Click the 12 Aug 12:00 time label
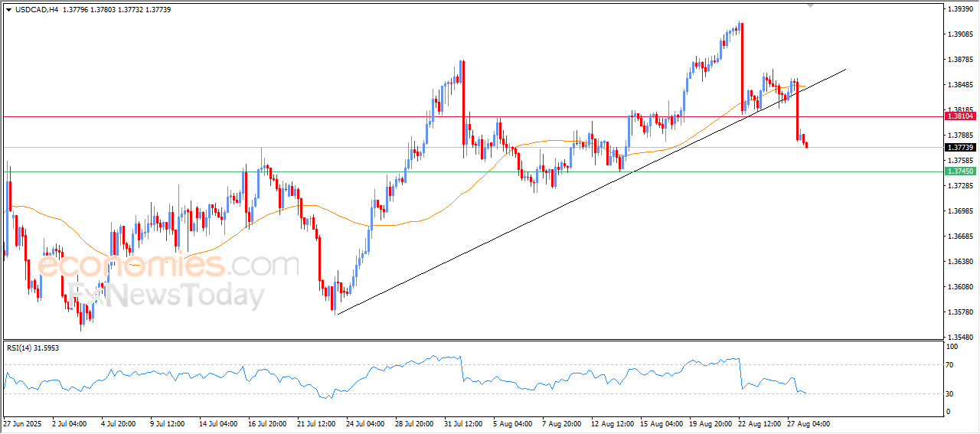Screen dimensions: 980x434 [x=612, y=423]
